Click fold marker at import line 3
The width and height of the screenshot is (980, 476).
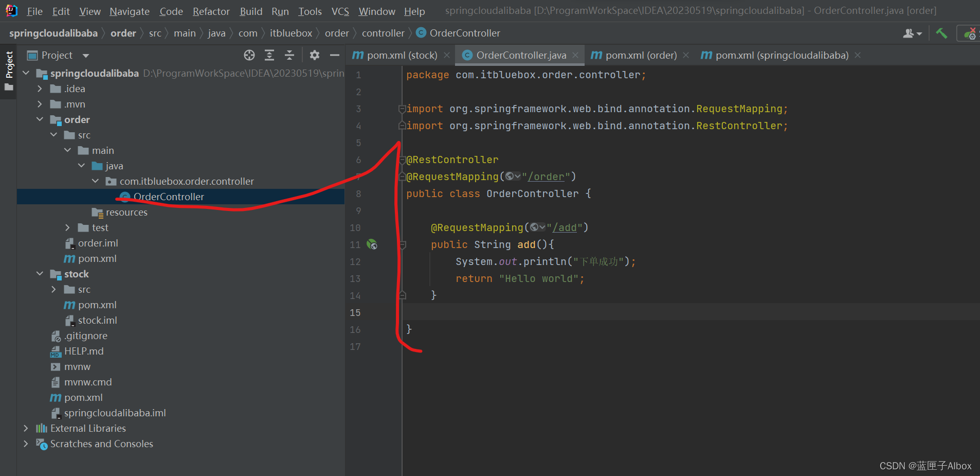click(402, 109)
